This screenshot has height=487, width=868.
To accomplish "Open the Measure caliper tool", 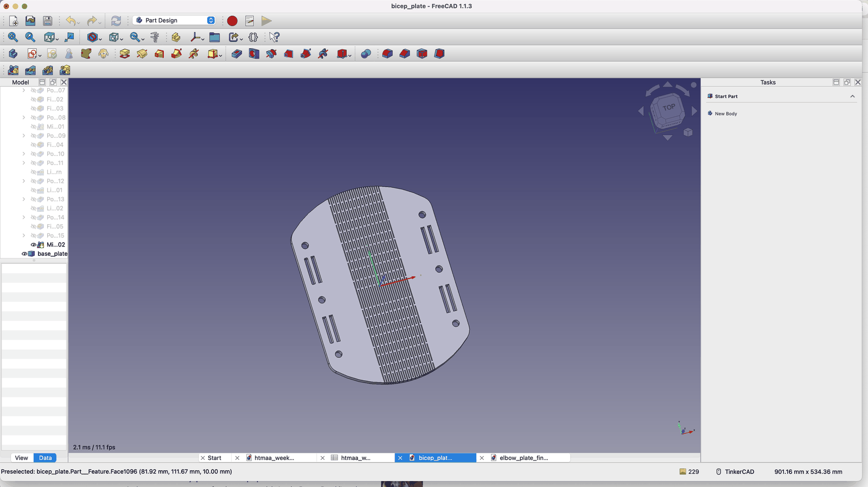I will 155,37.
